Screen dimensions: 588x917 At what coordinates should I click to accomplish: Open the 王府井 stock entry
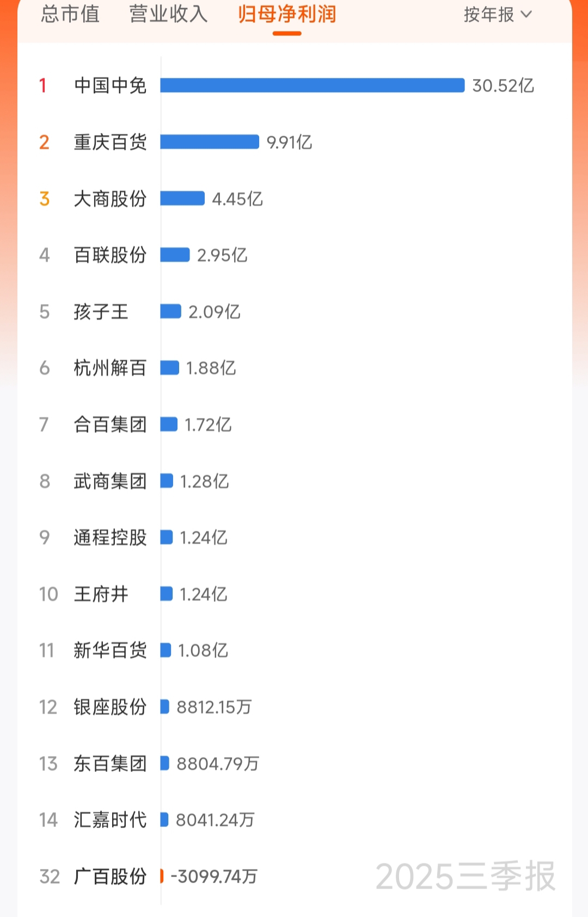(x=101, y=594)
